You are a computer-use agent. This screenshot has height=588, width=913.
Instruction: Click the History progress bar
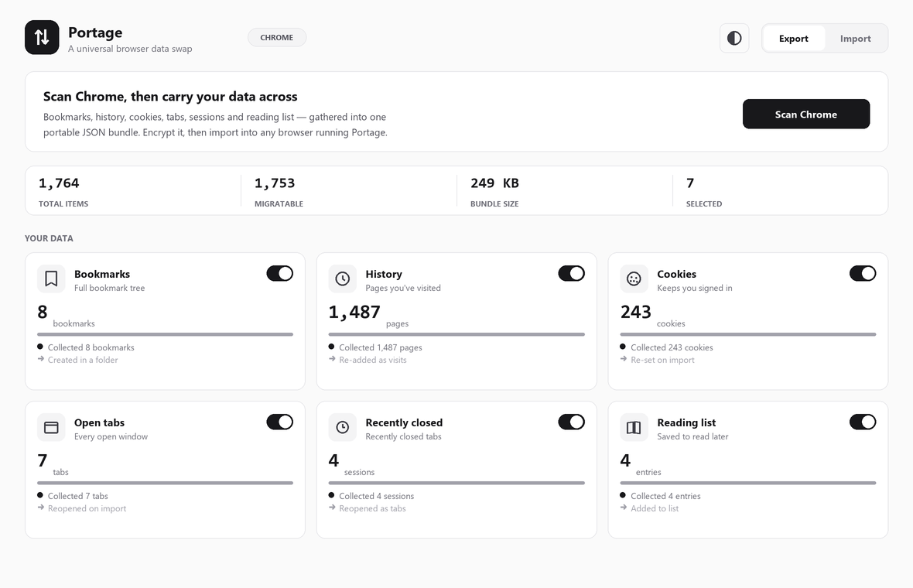(x=456, y=334)
